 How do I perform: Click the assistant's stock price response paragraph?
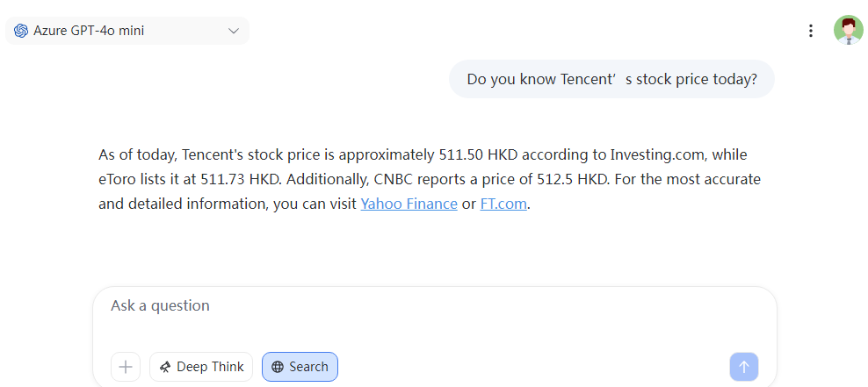(x=430, y=179)
